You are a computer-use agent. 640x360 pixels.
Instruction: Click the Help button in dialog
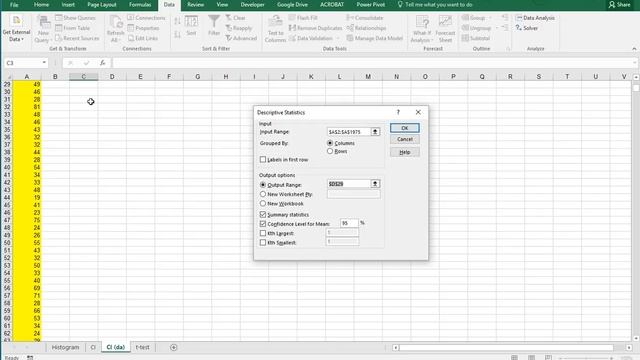click(x=404, y=152)
